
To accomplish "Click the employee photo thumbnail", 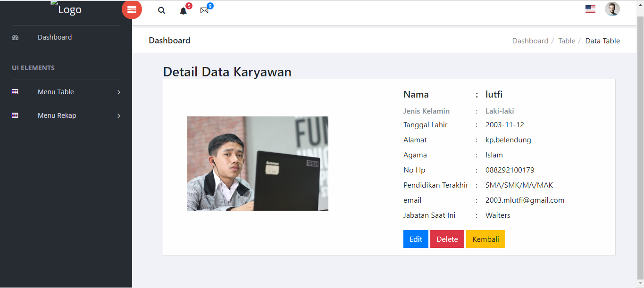I will pyautogui.click(x=257, y=164).
